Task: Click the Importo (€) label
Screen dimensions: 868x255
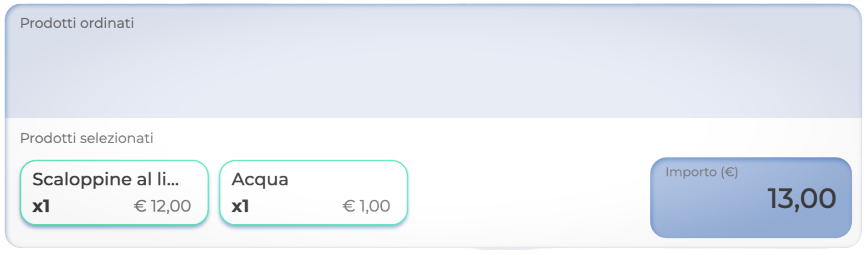Action: 701,172
